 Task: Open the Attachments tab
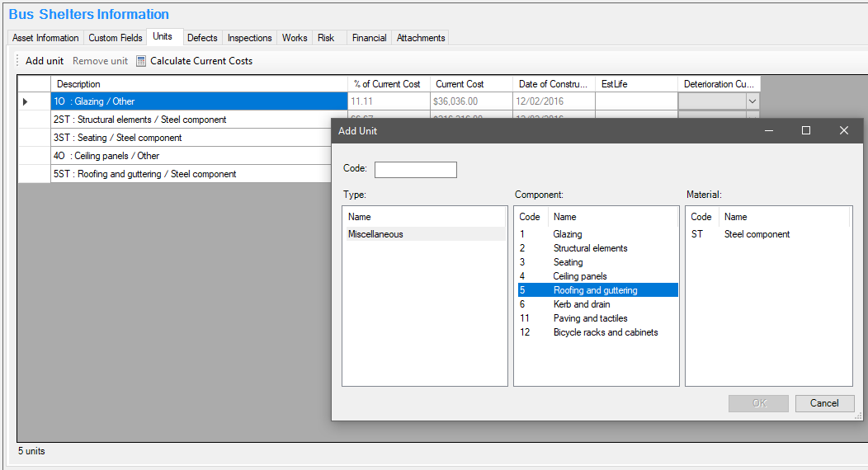421,38
